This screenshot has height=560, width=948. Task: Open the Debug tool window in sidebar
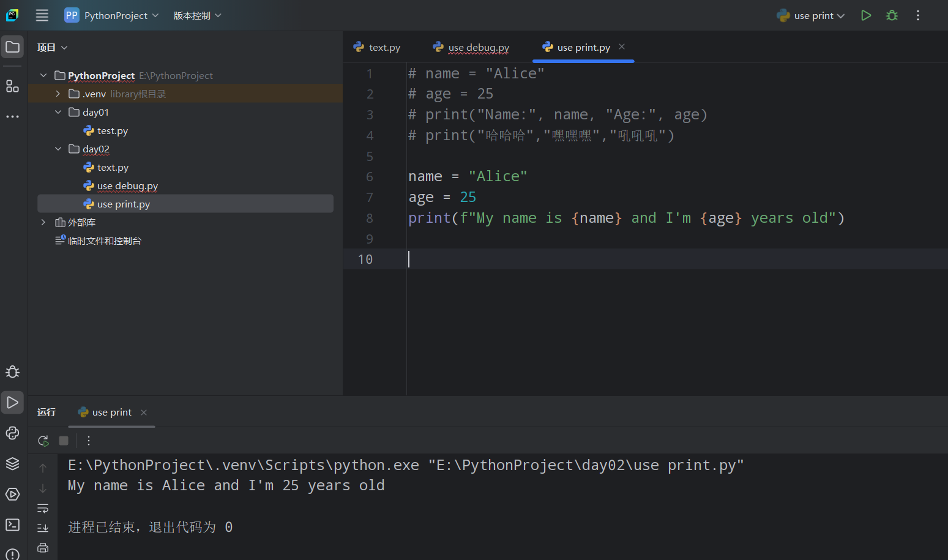pos(12,372)
